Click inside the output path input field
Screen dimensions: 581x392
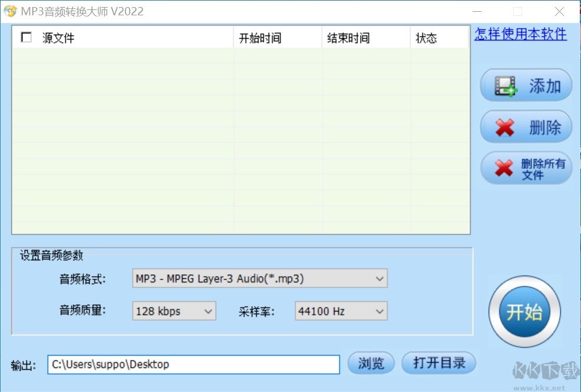pyautogui.click(x=193, y=364)
